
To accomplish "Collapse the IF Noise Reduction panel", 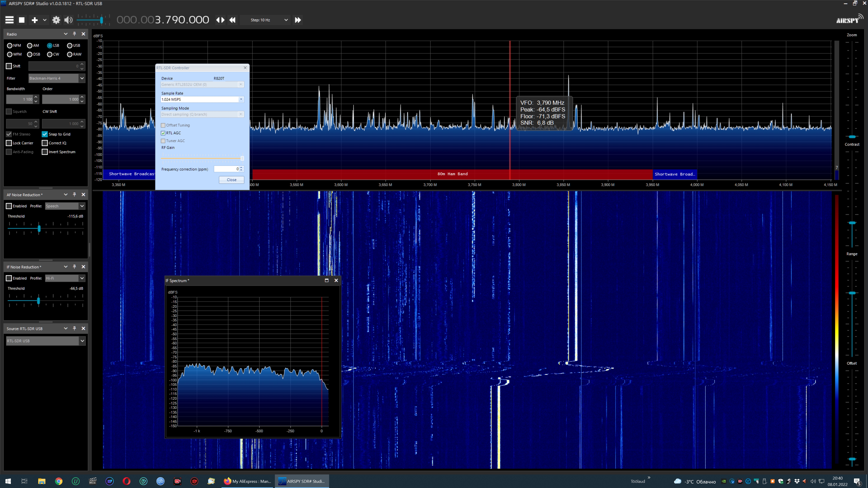I will pyautogui.click(x=66, y=267).
